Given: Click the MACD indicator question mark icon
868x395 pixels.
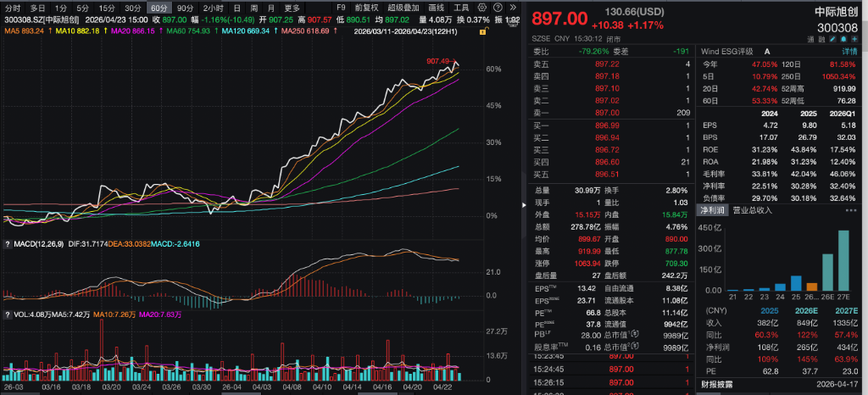Looking at the screenshot, I should [7, 244].
